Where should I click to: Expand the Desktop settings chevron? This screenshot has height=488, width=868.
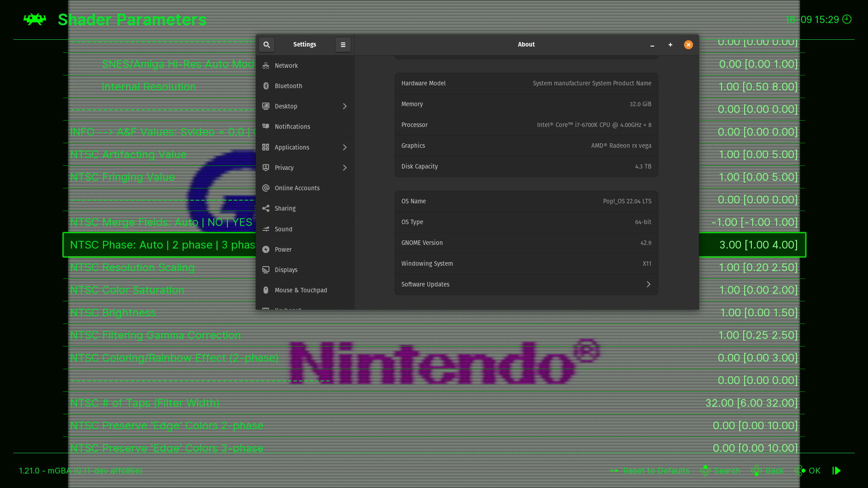pyautogui.click(x=344, y=106)
